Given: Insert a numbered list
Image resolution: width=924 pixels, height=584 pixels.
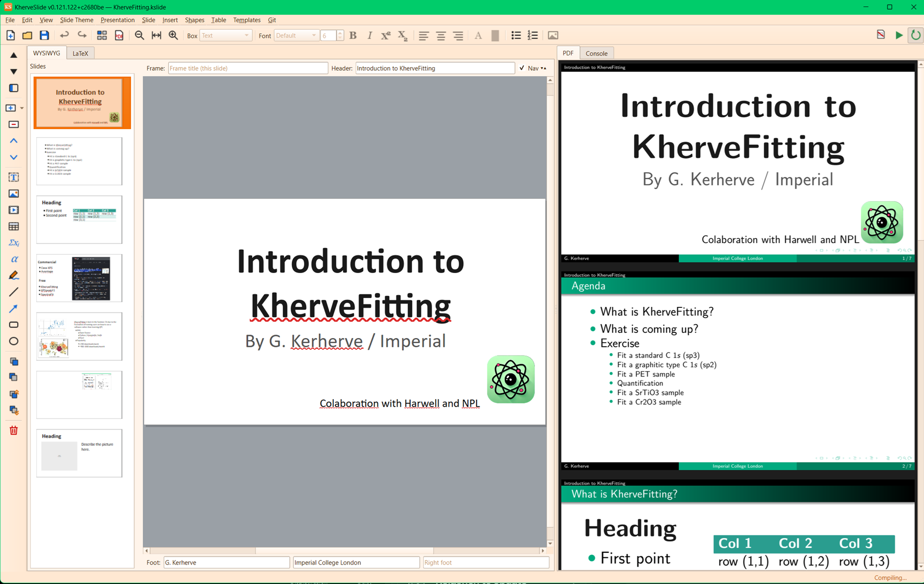Looking at the screenshot, I should (533, 35).
